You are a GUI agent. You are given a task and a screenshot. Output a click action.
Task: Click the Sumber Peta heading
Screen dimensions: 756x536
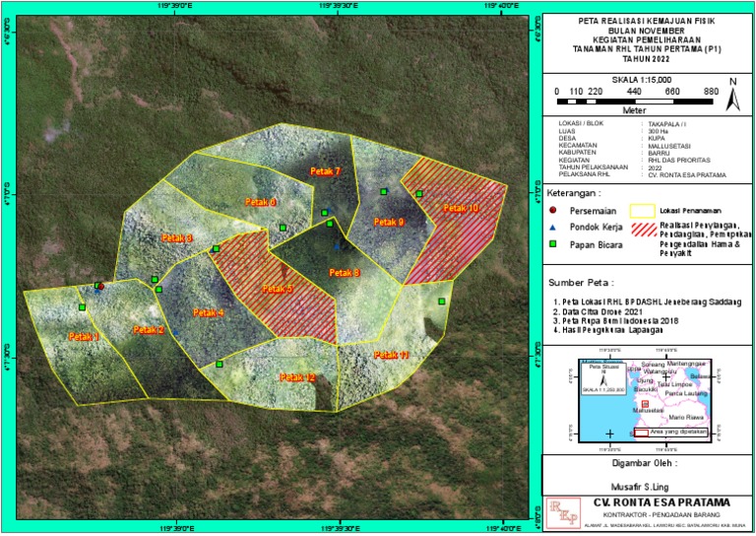(581, 283)
